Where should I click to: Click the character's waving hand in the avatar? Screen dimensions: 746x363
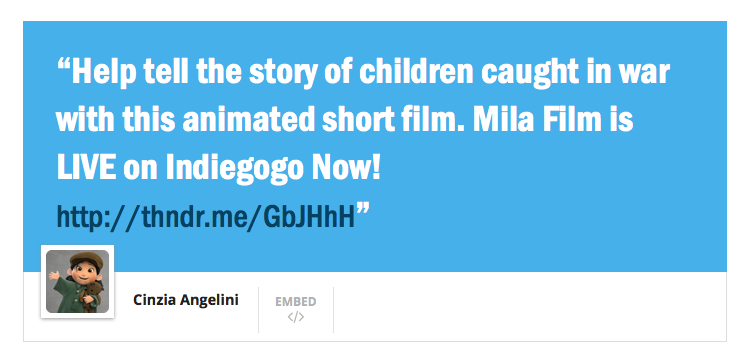click(x=53, y=276)
